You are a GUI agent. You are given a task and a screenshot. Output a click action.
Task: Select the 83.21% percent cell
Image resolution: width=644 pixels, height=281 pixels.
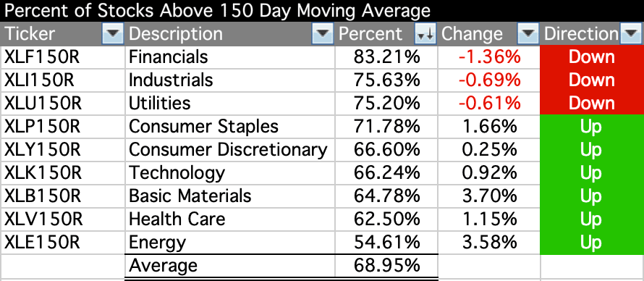click(386, 57)
